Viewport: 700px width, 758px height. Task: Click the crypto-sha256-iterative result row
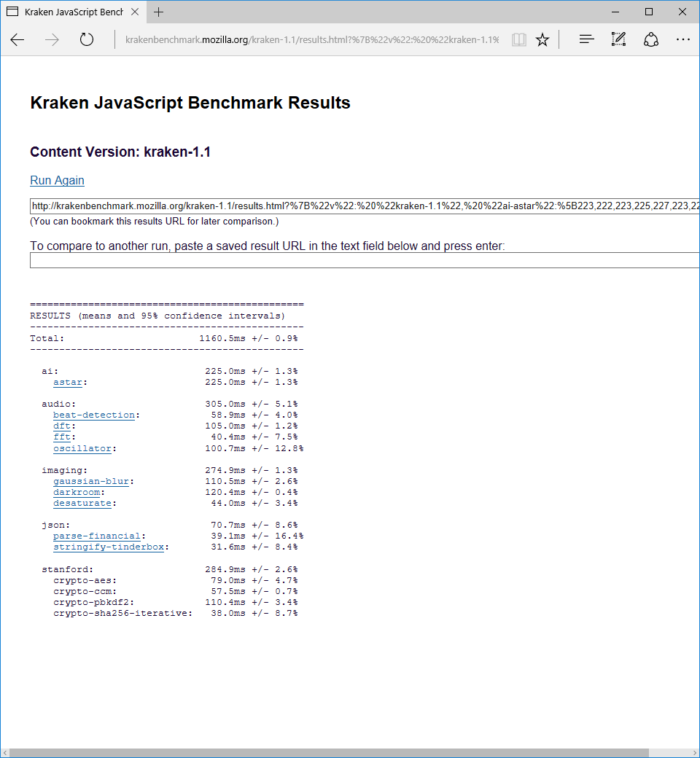[x=175, y=613]
